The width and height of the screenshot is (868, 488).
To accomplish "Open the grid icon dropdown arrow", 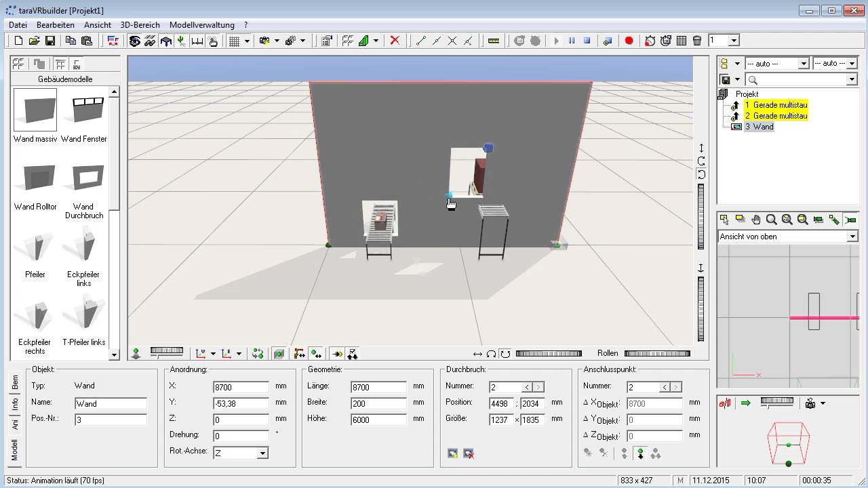I will (x=247, y=41).
